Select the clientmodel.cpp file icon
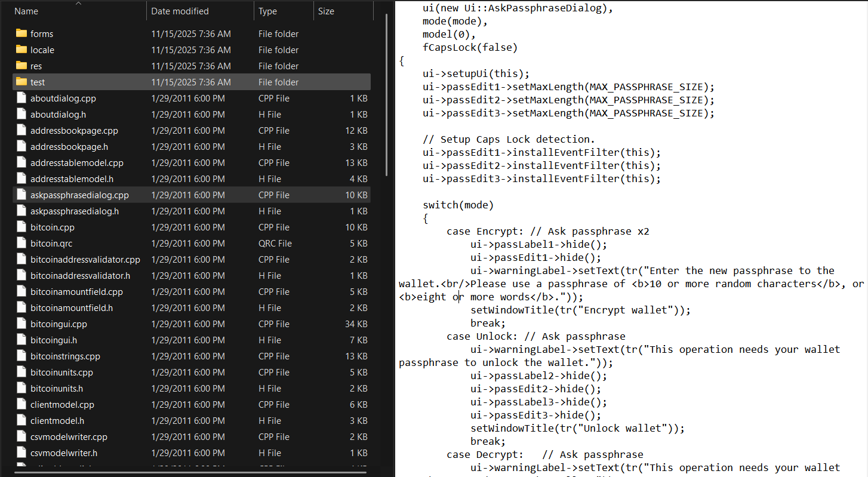The image size is (868, 477). [21, 404]
